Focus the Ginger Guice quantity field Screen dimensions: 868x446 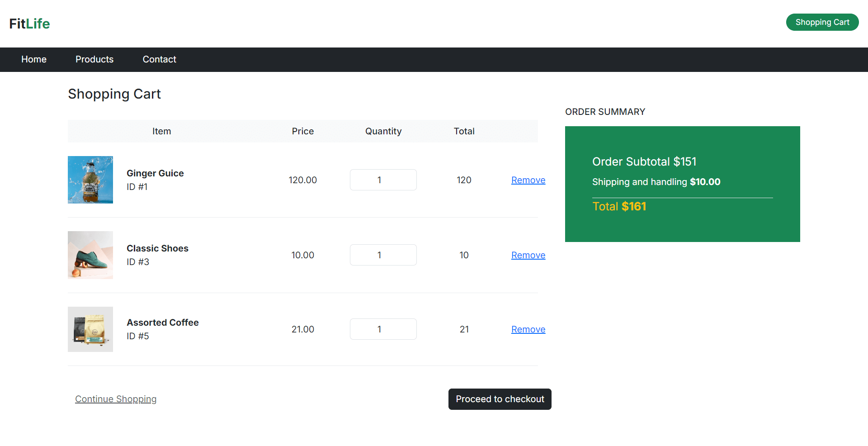coord(383,180)
